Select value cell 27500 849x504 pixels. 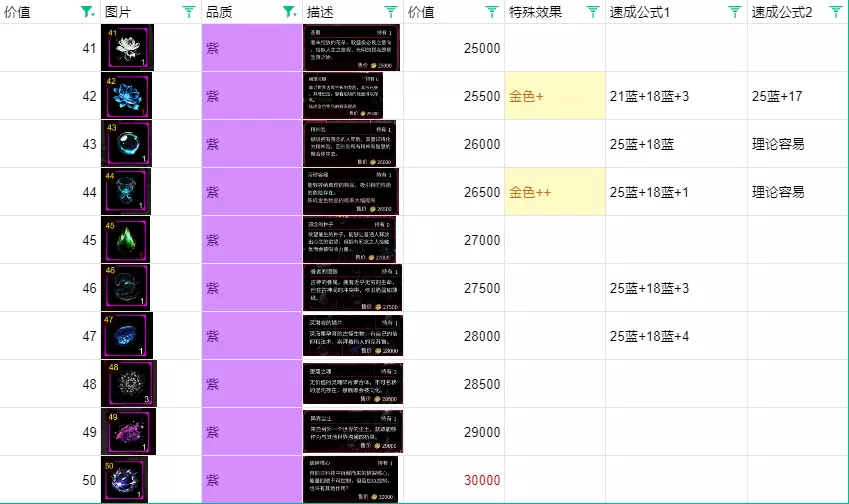point(454,287)
